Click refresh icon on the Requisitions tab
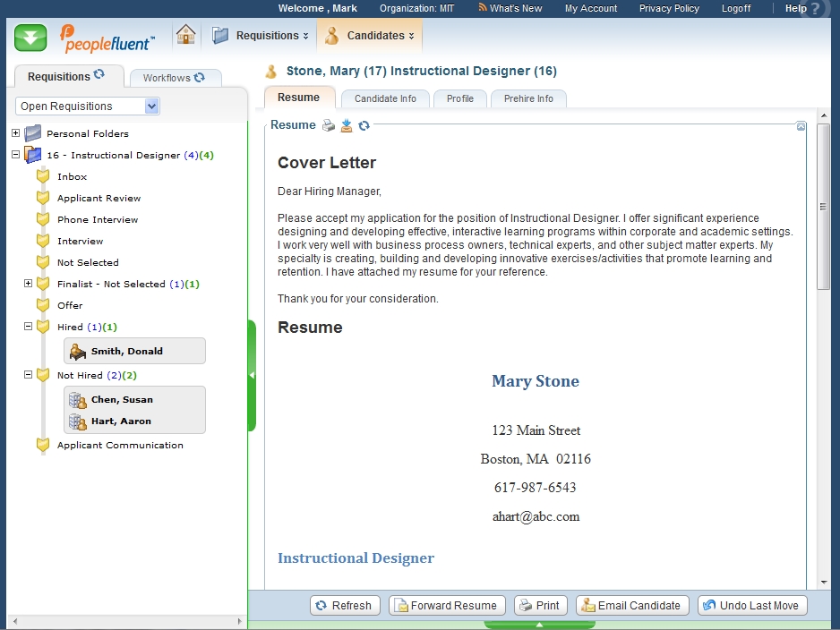 99,75
